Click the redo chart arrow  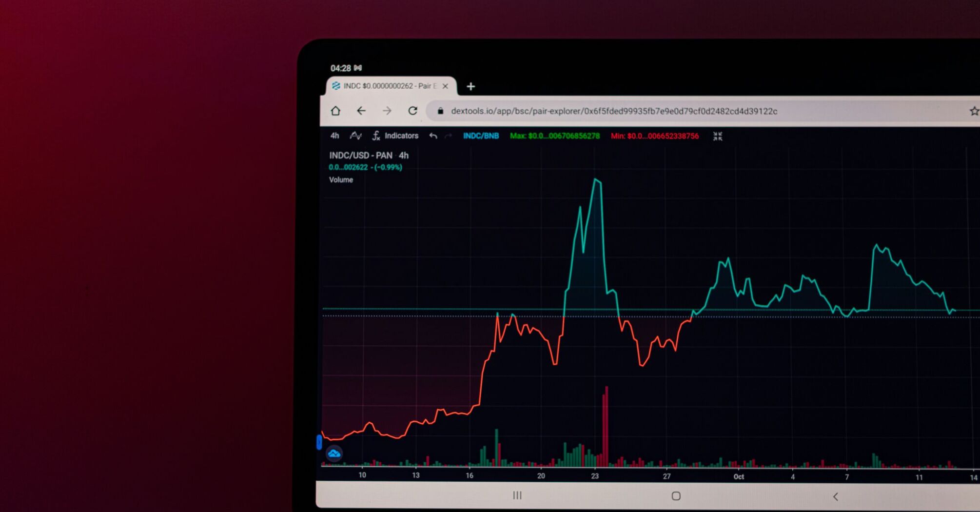coord(449,136)
